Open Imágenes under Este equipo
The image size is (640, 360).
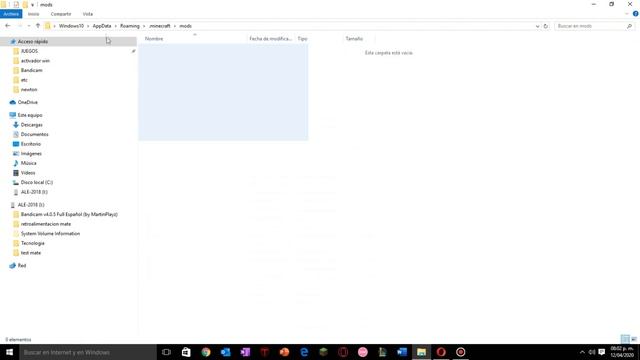[x=31, y=153]
